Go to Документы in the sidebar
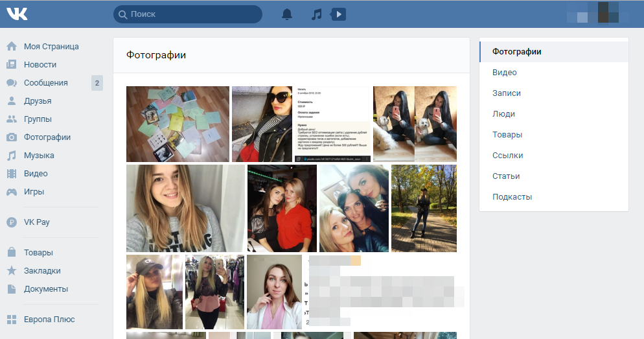 pos(46,289)
